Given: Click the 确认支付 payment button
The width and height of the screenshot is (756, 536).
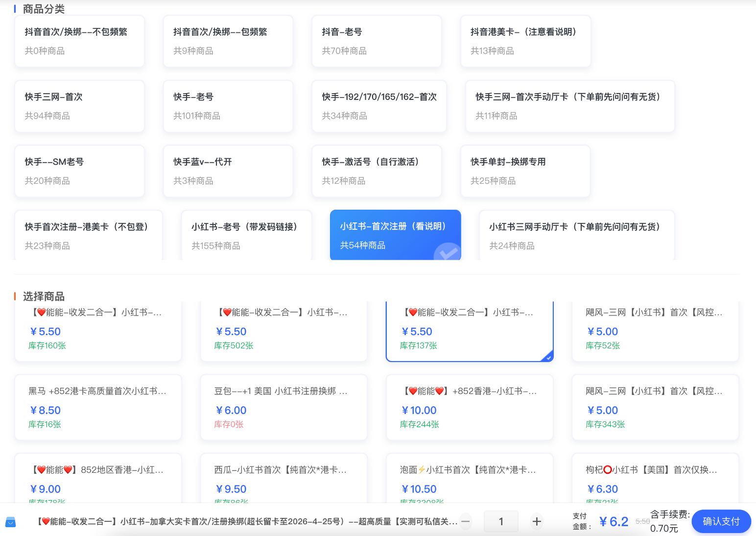Looking at the screenshot, I should click(x=721, y=521).
